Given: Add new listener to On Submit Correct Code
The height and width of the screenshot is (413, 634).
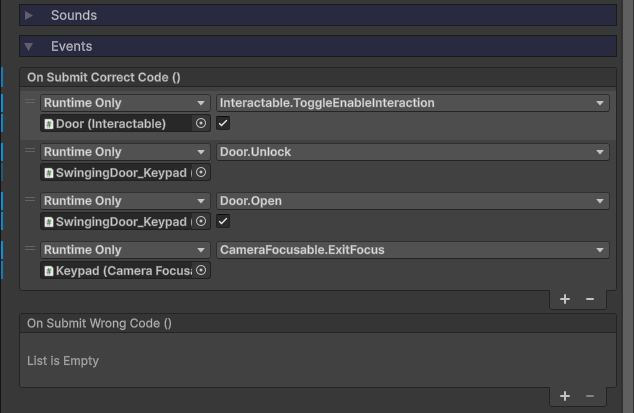Looking at the screenshot, I should click(565, 299).
